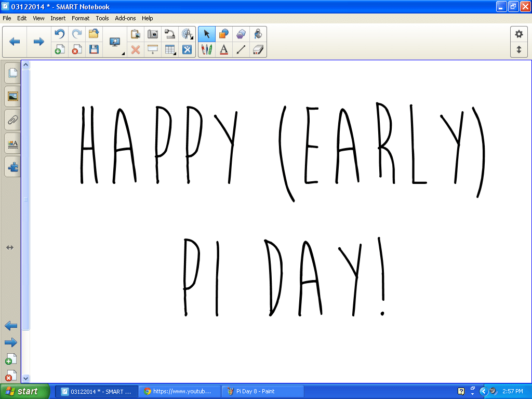Expand the view screens dropdown arrow

[x=123, y=54]
